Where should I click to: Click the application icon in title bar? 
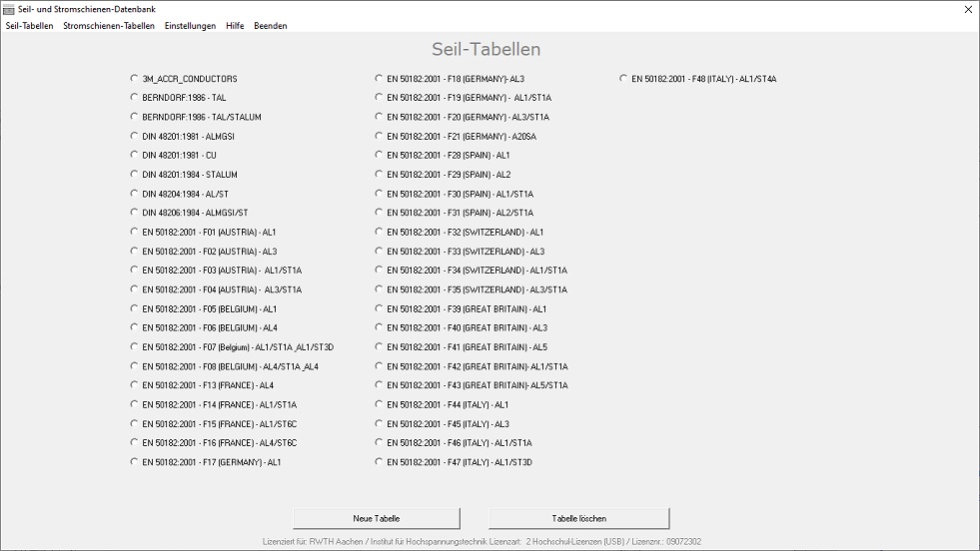[x=9, y=9]
